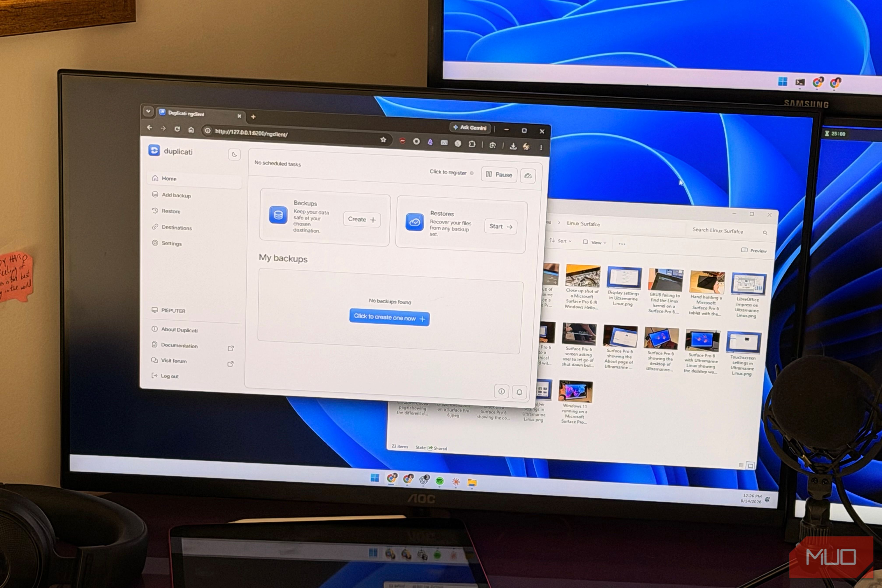This screenshot has width=882, height=588.
Task: Click 'Click to create one now' button
Action: click(x=389, y=318)
